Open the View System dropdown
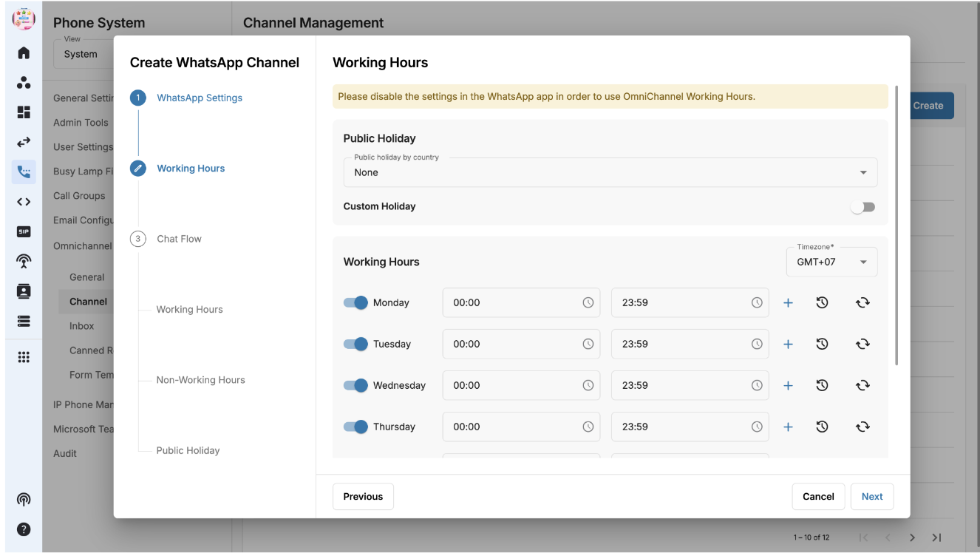980x553 pixels. (83, 54)
